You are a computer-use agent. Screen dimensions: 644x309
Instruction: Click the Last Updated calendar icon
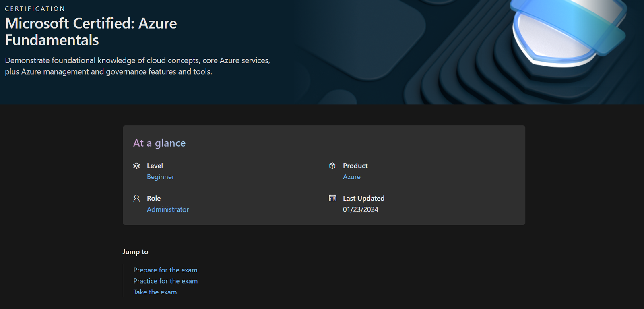tap(332, 198)
